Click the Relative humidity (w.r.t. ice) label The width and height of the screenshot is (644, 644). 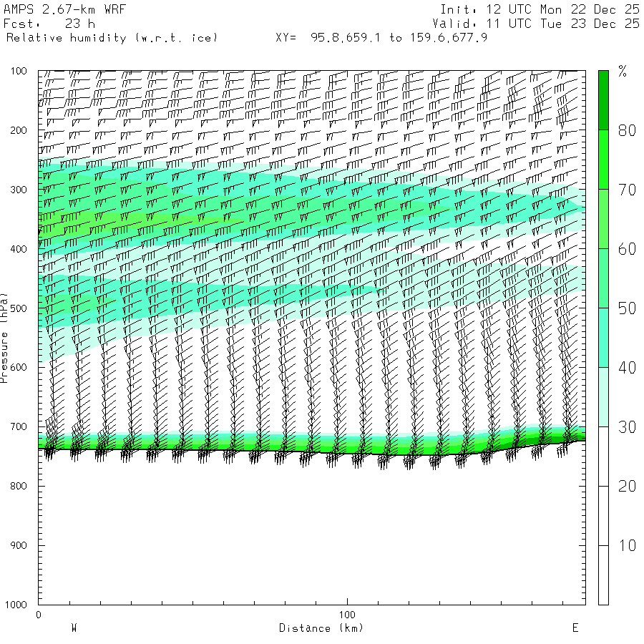[112, 38]
